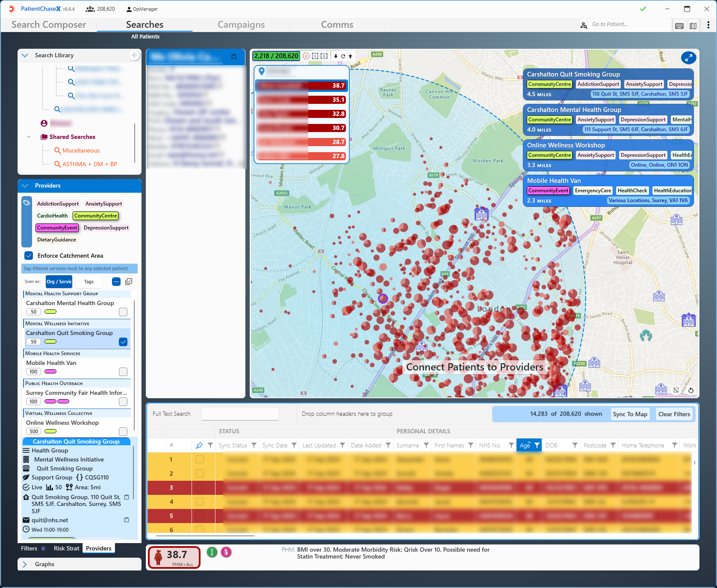Click the Sync To Map button

[630, 414]
